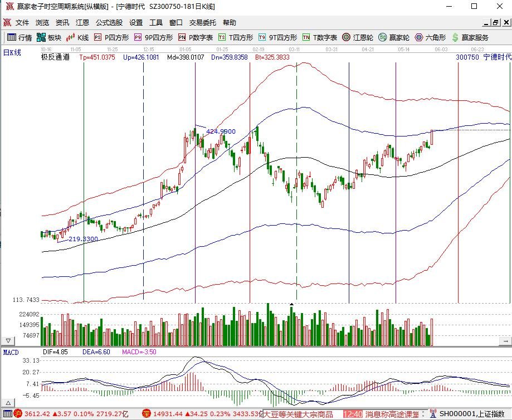Viewport: 512px width, 420px height.
Task: Click the up triangle beside MACD panel
Action: point(8,403)
